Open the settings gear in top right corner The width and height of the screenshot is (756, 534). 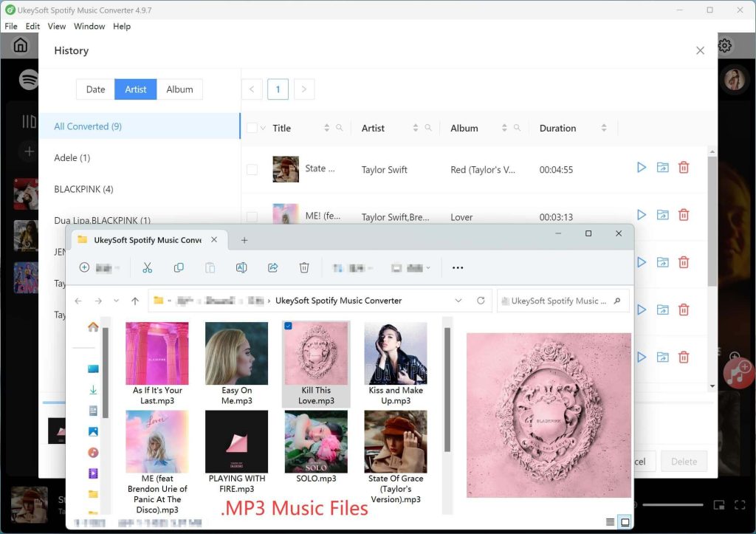[x=724, y=44]
